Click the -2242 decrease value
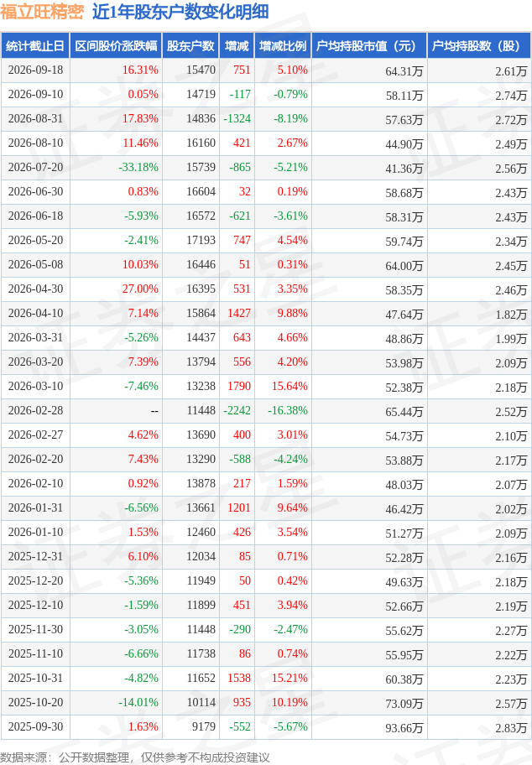 click(237, 411)
